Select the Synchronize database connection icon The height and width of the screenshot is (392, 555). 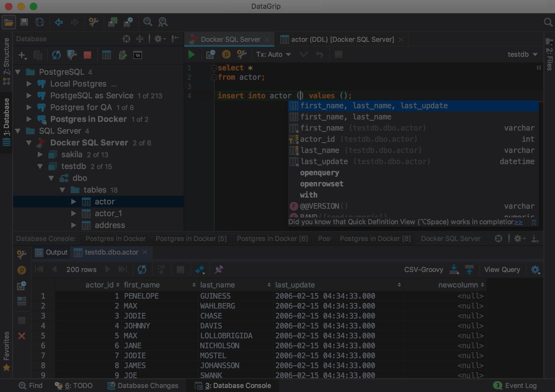point(57,55)
